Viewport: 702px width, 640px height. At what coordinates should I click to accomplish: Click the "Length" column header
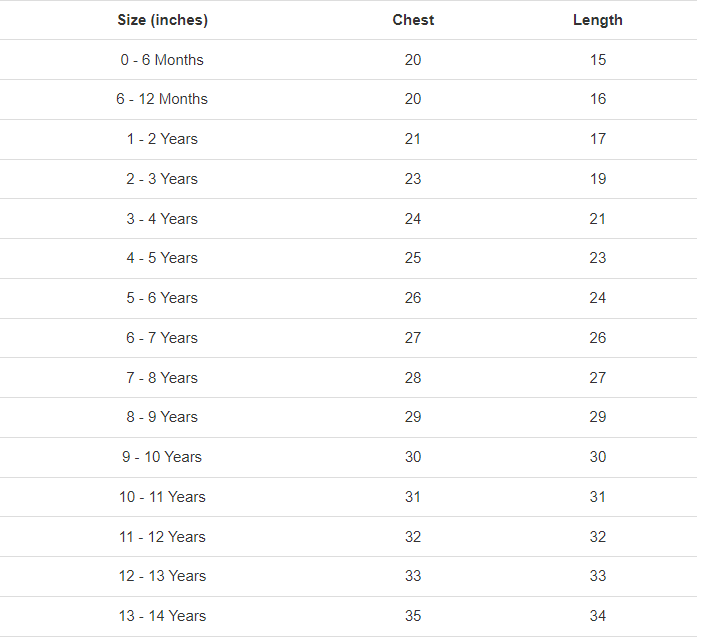(597, 20)
